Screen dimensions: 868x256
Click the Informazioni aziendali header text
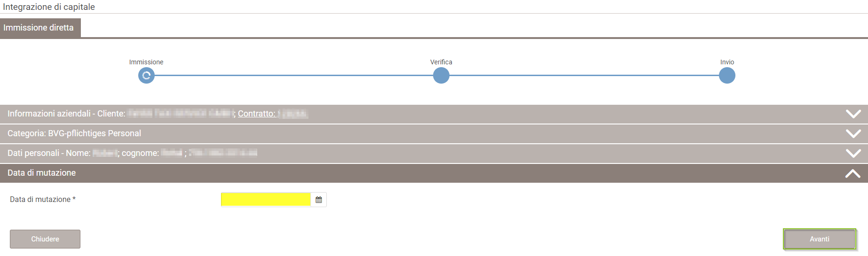[x=66, y=114]
